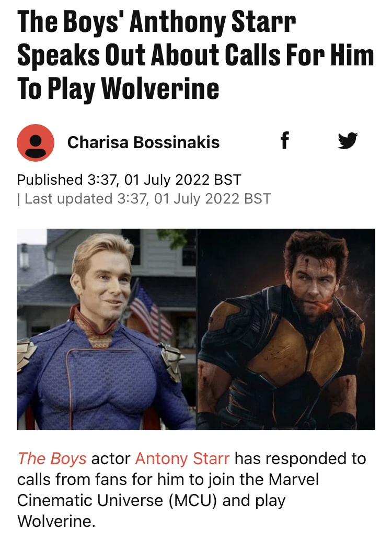
Task: Click final word 'Wolverine.' in paragraph
Action: pos(56,521)
